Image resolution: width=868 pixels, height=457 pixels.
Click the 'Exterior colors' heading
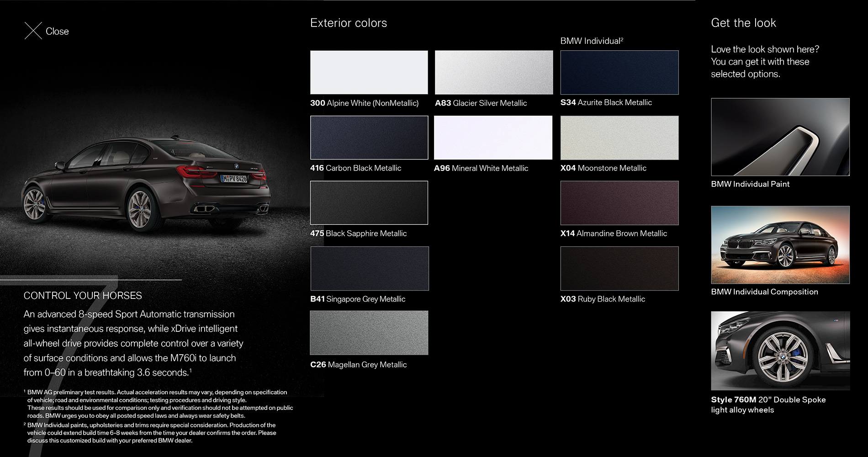click(x=349, y=23)
